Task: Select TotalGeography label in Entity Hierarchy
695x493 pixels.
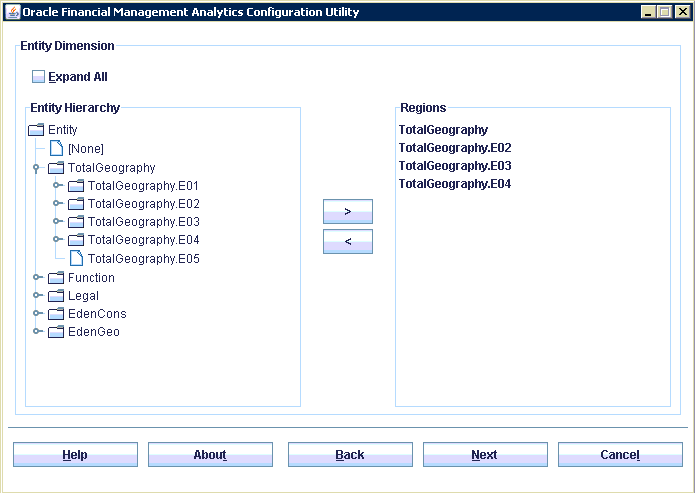Action: pos(111,168)
